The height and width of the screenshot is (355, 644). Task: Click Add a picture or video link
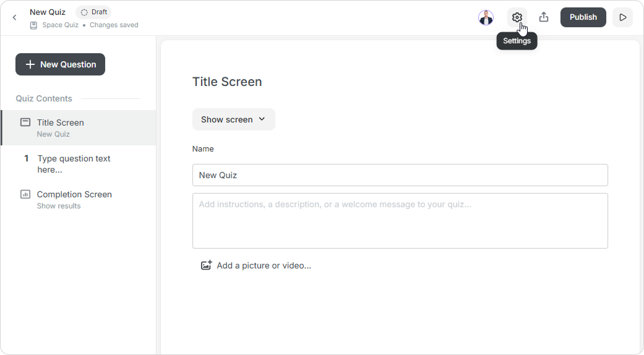click(264, 265)
